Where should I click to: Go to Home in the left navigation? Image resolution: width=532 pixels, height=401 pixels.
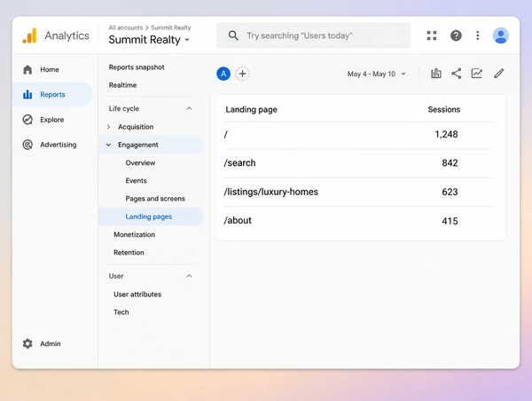[x=50, y=69]
